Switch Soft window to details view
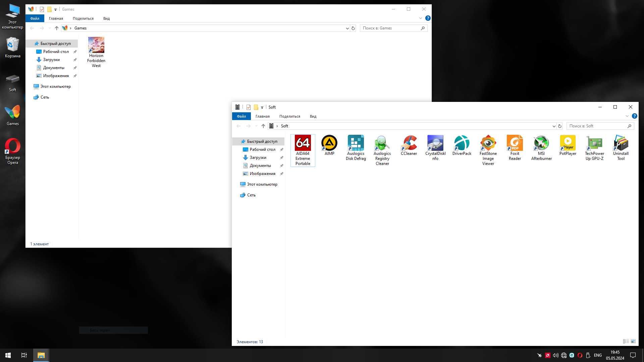 pyautogui.click(x=626, y=342)
